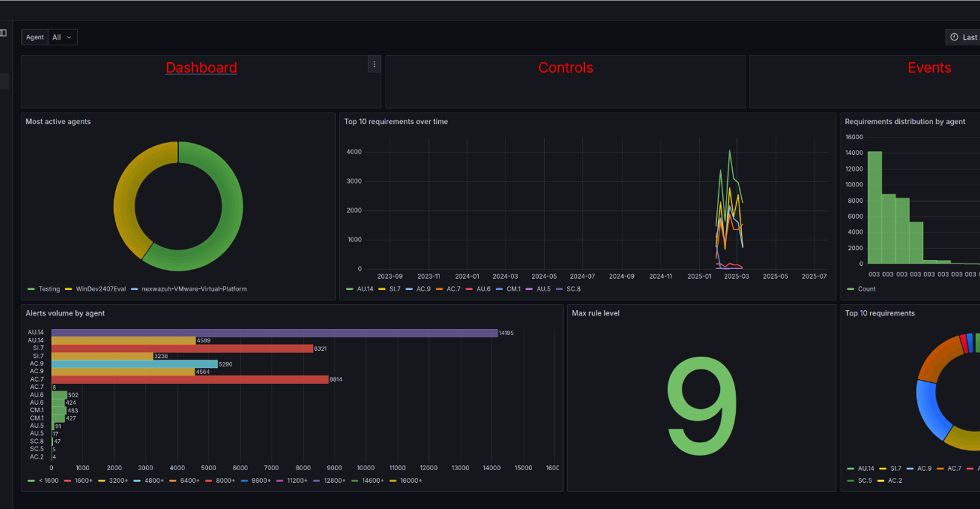Click the yellow AU.14 bar valued 4589
The image size is (980, 509).
pos(123,341)
